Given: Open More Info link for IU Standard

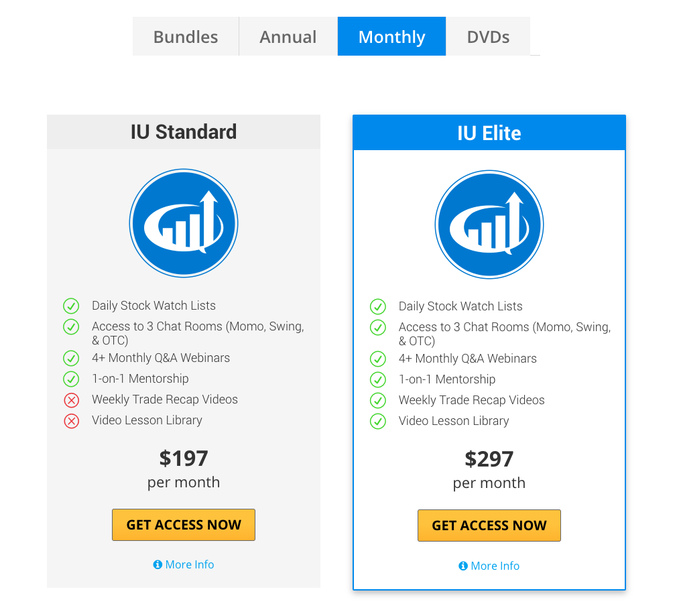Looking at the screenshot, I should click(x=190, y=564).
